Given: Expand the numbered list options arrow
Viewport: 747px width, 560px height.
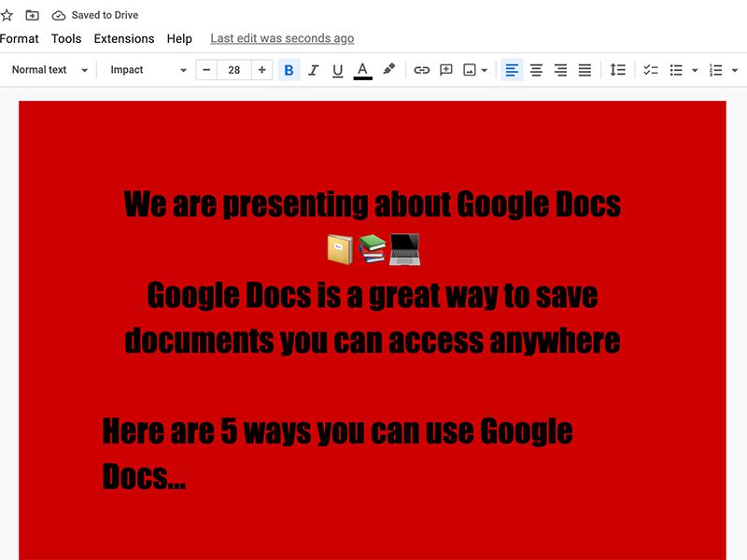Looking at the screenshot, I should click(733, 69).
